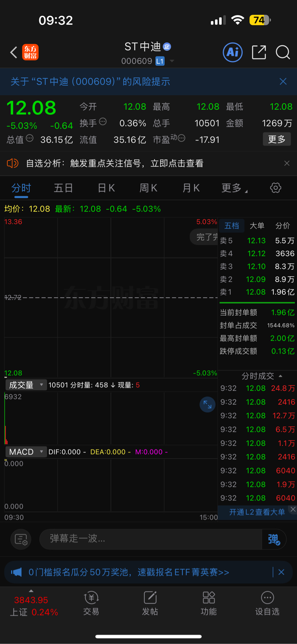Image resolution: width=297 pixels, height=644 pixels.
Task: Open the search magnifier icon
Action: [x=283, y=52]
